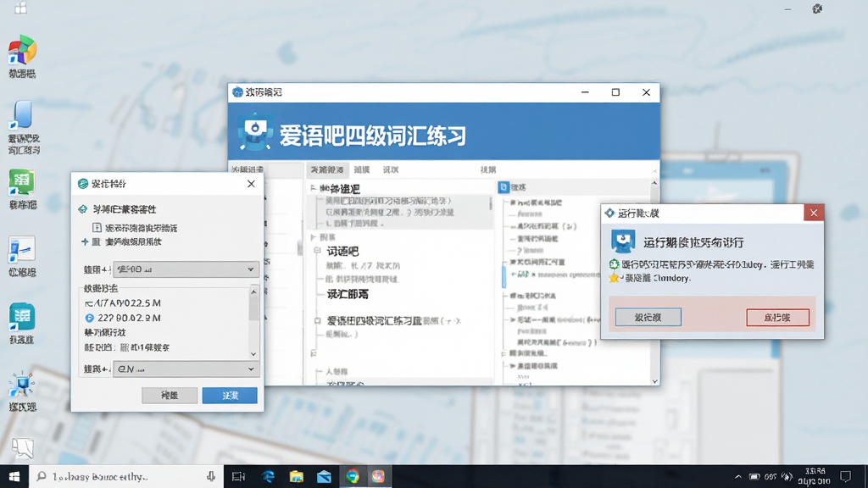Click the right pane's scrollbar up arrow

pyautogui.click(x=655, y=183)
